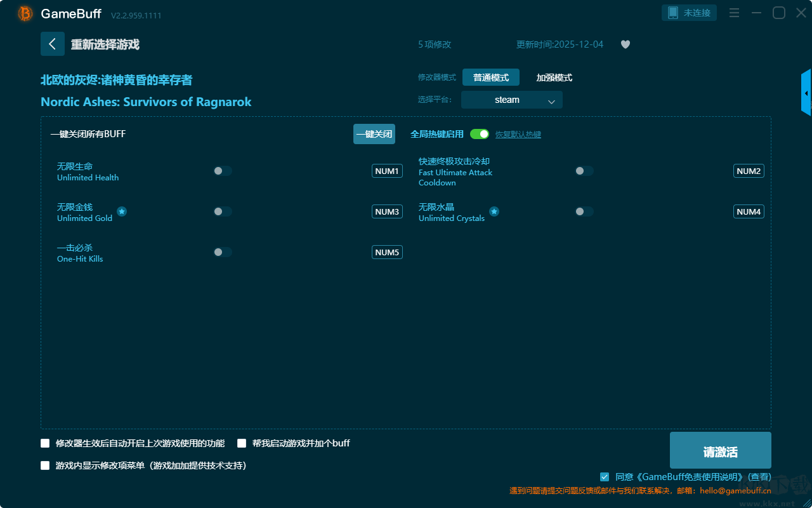Click the dropdown chevron beside steam

(551, 101)
